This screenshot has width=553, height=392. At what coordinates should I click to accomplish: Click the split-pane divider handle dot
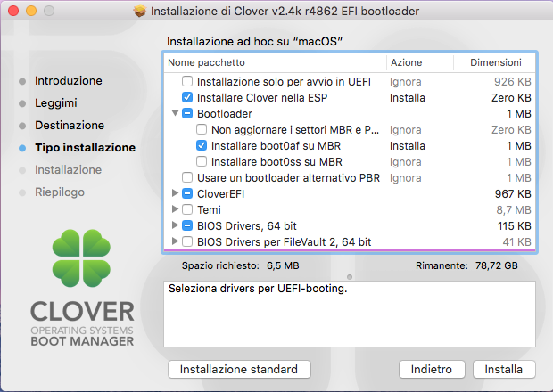[350, 277]
